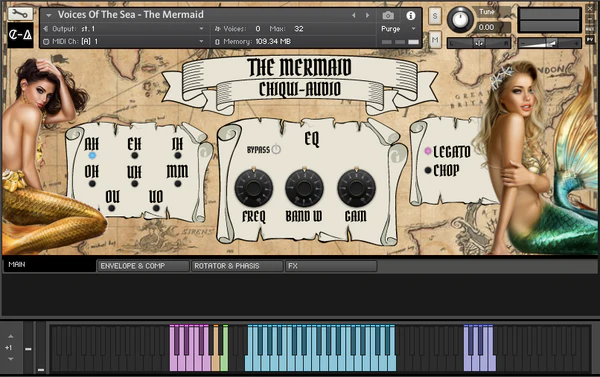Click the C-A instrument logo icon
This screenshot has width=600, height=377.
[20, 35]
